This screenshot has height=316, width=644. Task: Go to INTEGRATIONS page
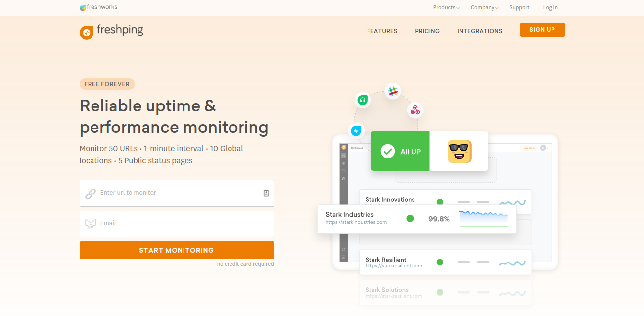click(x=480, y=31)
